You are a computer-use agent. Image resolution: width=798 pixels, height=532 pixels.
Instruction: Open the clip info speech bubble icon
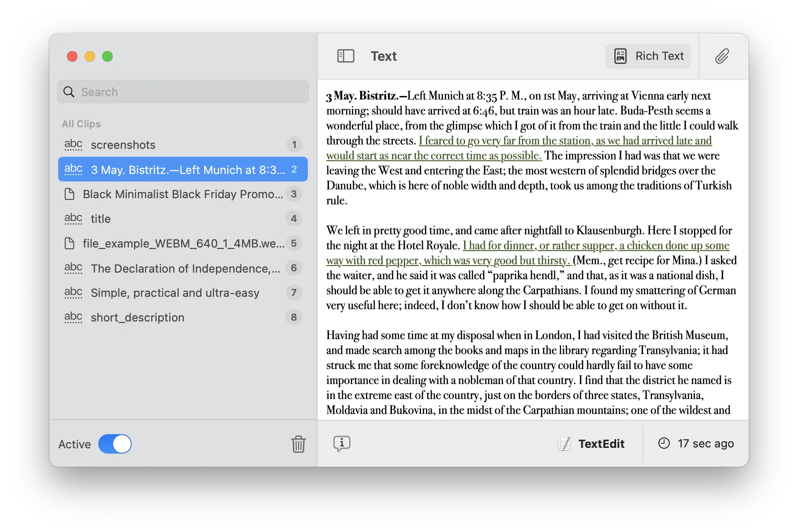click(342, 443)
